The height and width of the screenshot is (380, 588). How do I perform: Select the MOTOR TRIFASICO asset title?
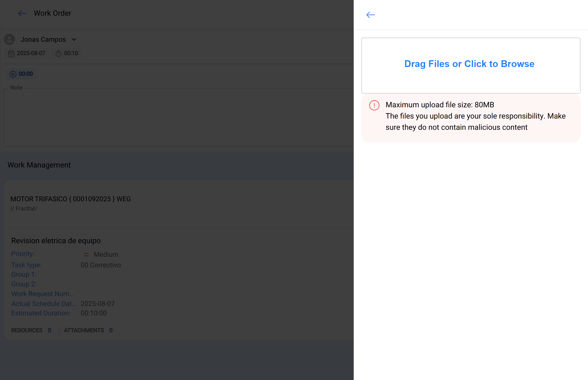(x=71, y=199)
